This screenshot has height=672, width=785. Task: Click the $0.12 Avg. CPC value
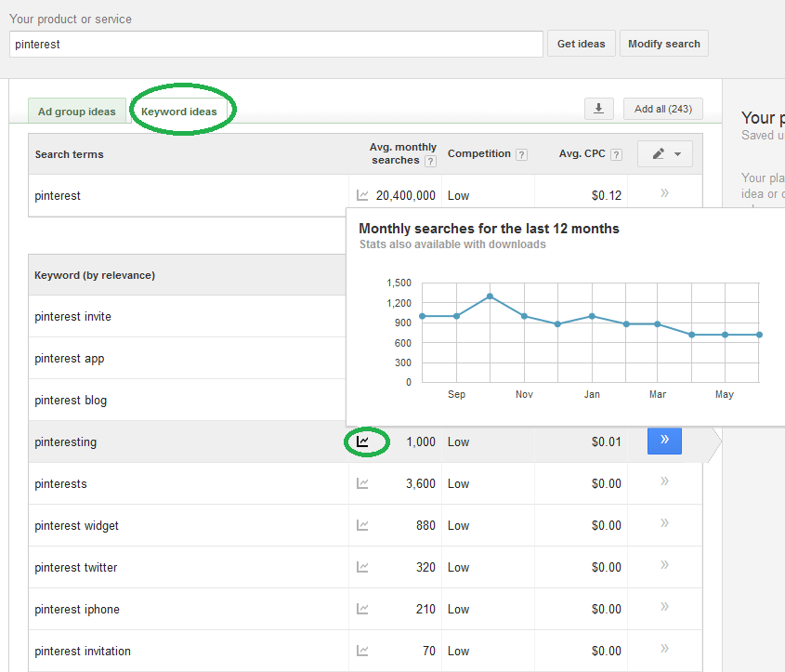click(607, 195)
